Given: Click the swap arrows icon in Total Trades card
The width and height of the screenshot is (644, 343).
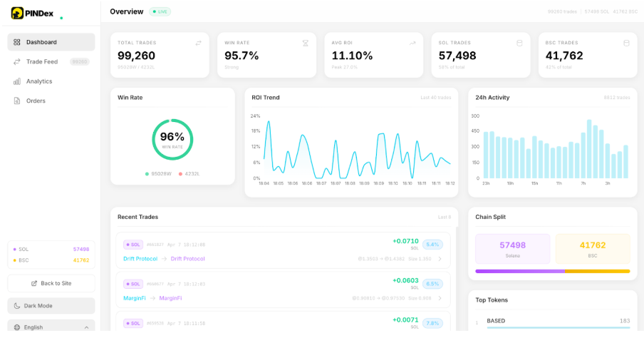Looking at the screenshot, I should coord(198,43).
